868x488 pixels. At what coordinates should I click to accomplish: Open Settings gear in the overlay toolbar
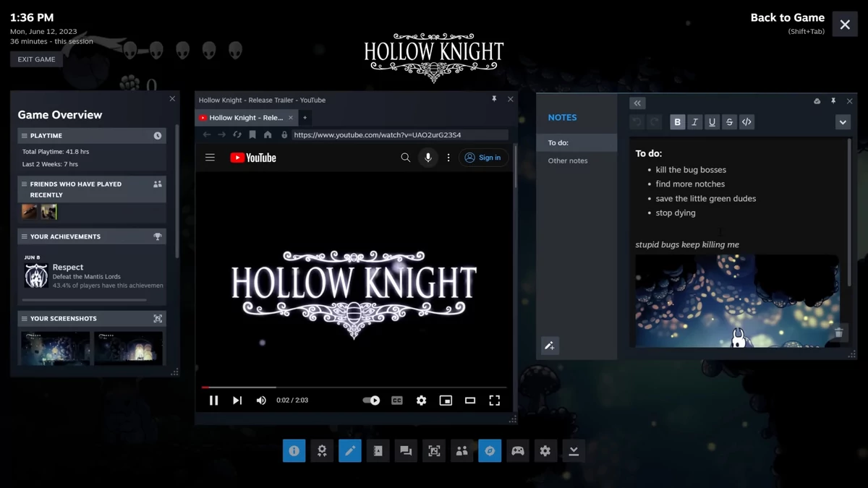(x=545, y=450)
